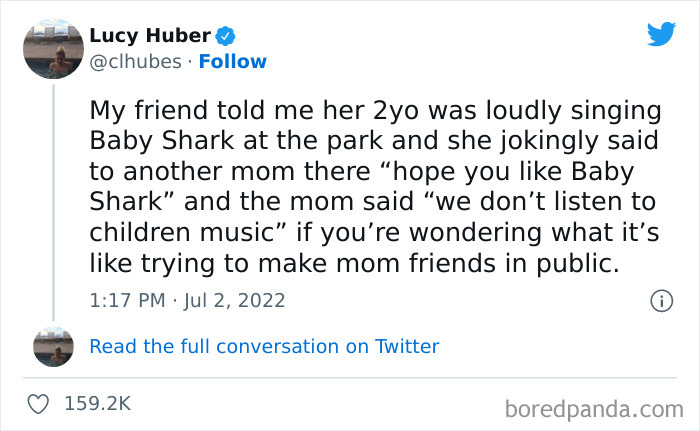Click the 1:17 PM time in the timestamp

tap(123, 300)
